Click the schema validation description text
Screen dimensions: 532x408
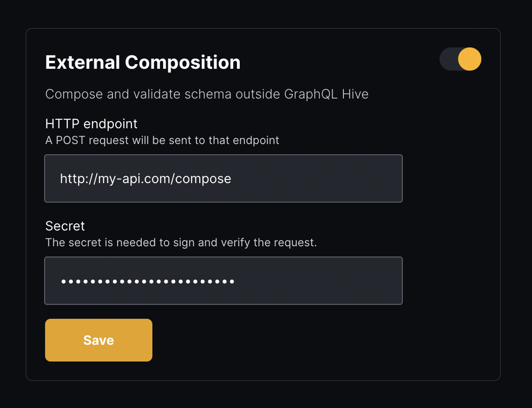pyautogui.click(x=206, y=94)
